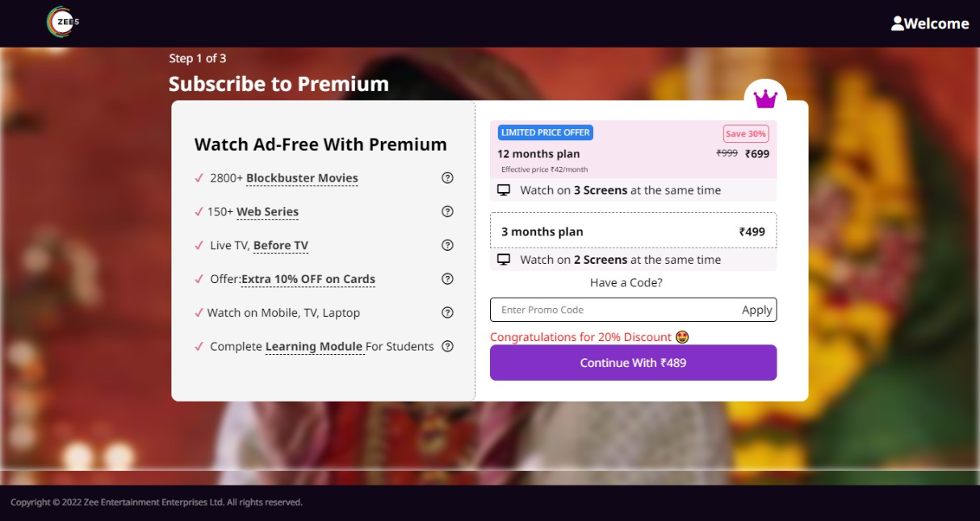Click the LIMITED PRICE OFFER tag
The height and width of the screenshot is (521, 980).
coord(546,132)
